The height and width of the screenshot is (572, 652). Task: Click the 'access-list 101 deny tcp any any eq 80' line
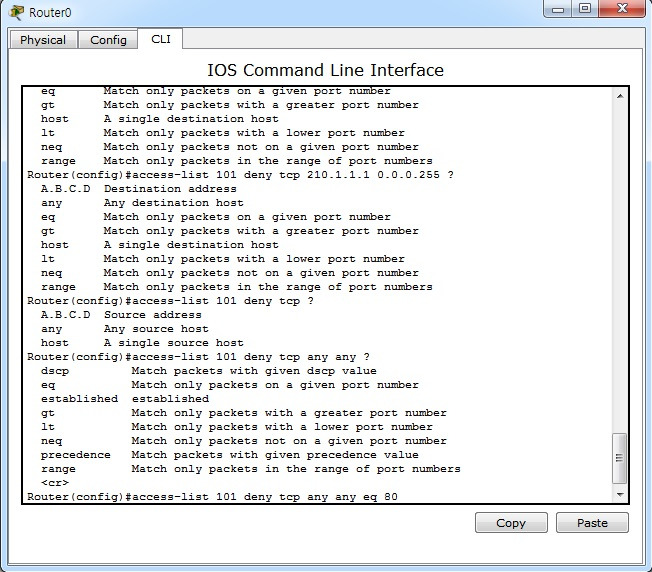pyautogui.click(x=212, y=497)
